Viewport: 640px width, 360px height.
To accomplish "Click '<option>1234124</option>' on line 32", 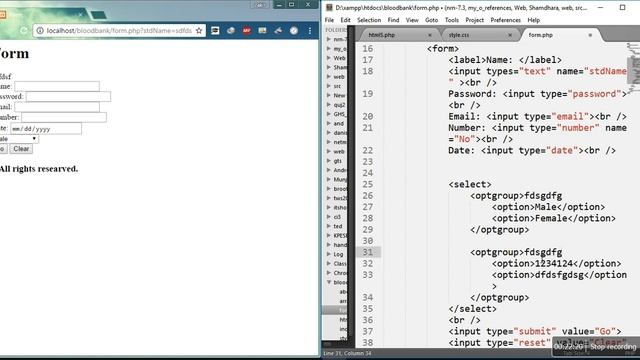I will (556, 264).
